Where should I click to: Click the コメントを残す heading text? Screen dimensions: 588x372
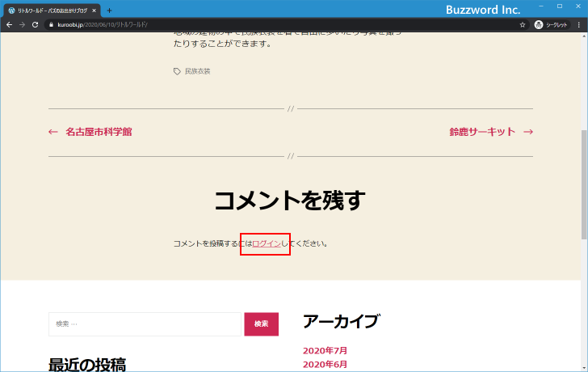290,200
